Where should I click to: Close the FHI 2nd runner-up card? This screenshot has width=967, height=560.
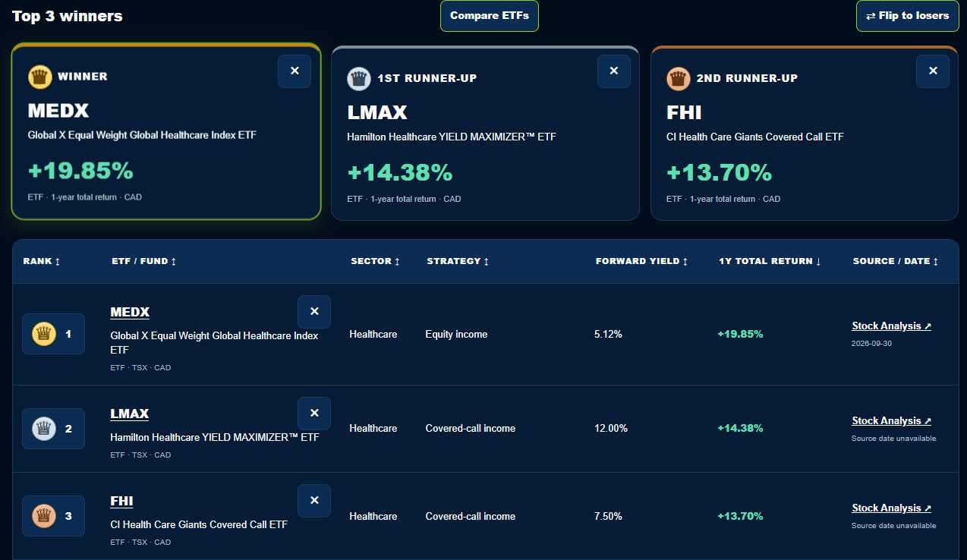click(933, 71)
